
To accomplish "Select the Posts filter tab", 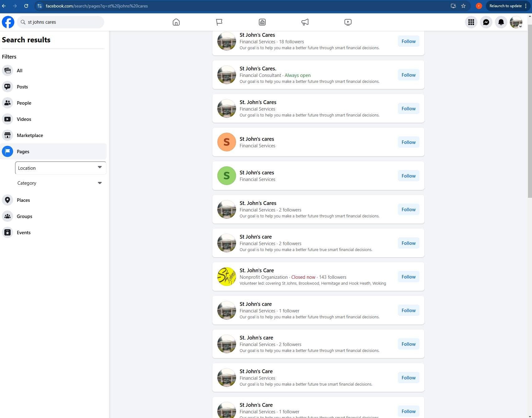I will [x=22, y=87].
